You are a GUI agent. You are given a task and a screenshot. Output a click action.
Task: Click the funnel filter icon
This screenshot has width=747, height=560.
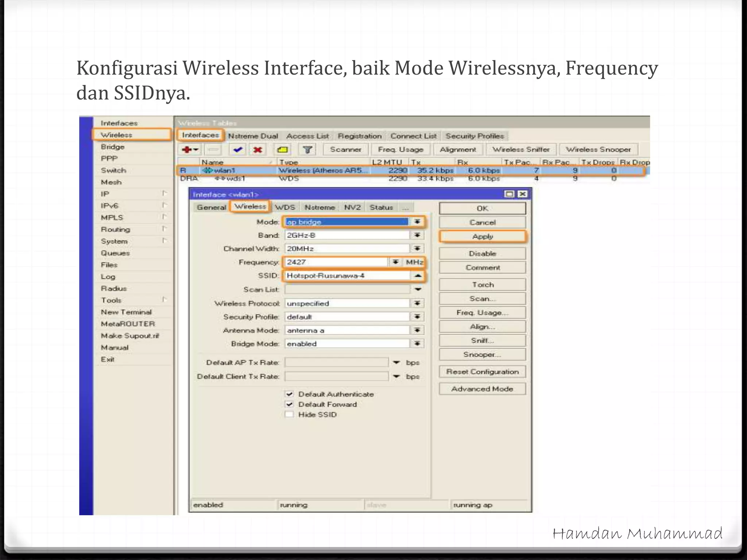coord(307,149)
